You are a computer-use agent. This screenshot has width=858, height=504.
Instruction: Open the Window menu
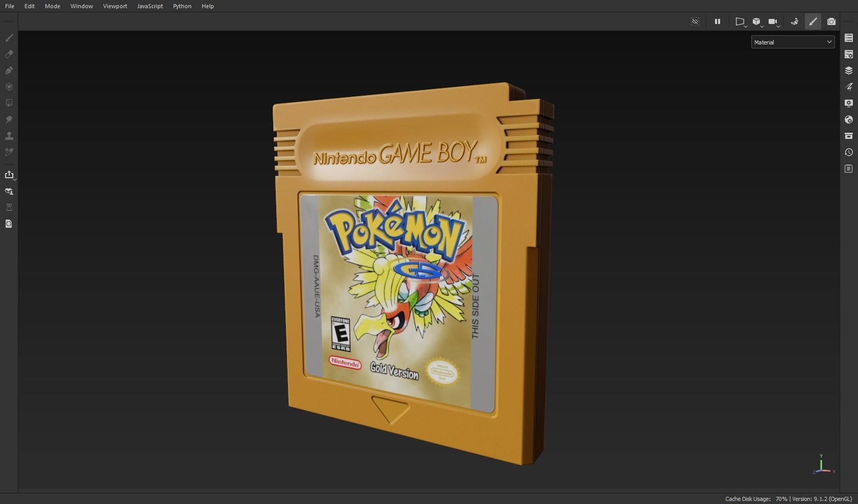point(82,6)
